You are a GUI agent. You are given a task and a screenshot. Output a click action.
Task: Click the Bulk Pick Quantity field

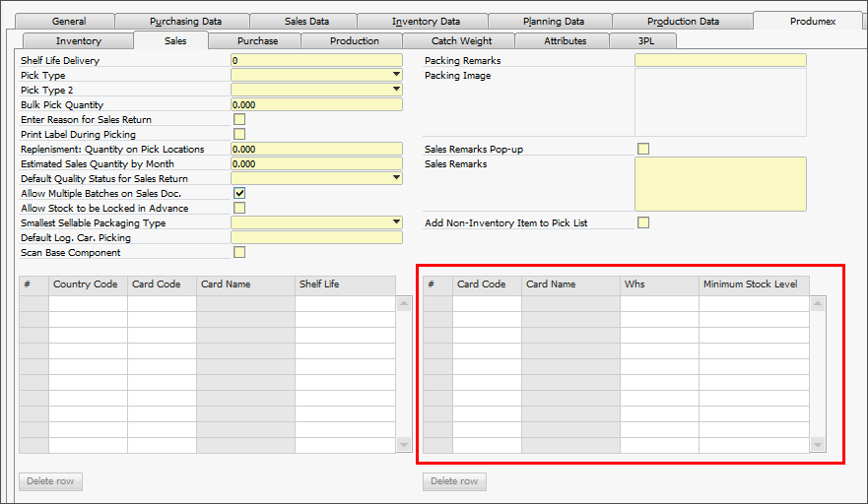point(315,104)
